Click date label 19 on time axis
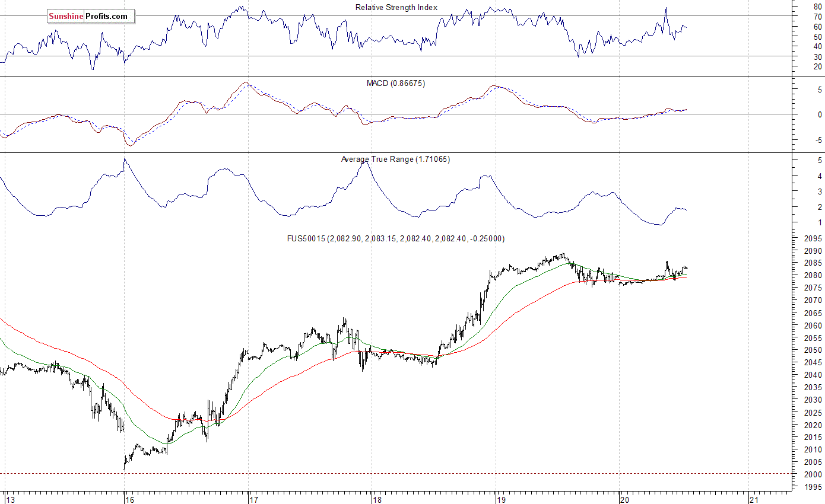825x504 pixels. (x=500, y=499)
